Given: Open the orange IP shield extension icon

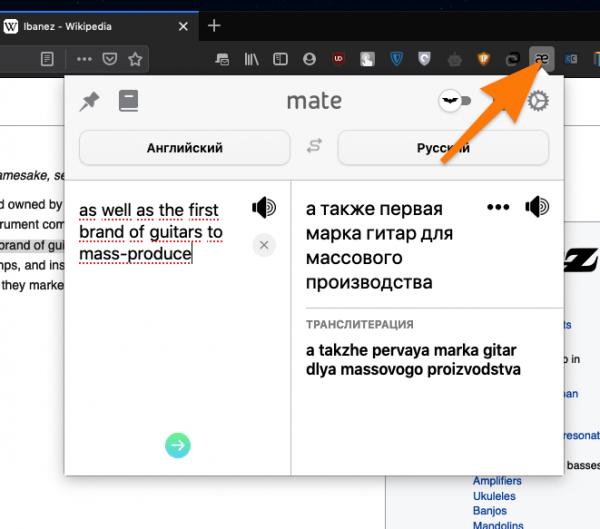Looking at the screenshot, I should click(x=484, y=59).
